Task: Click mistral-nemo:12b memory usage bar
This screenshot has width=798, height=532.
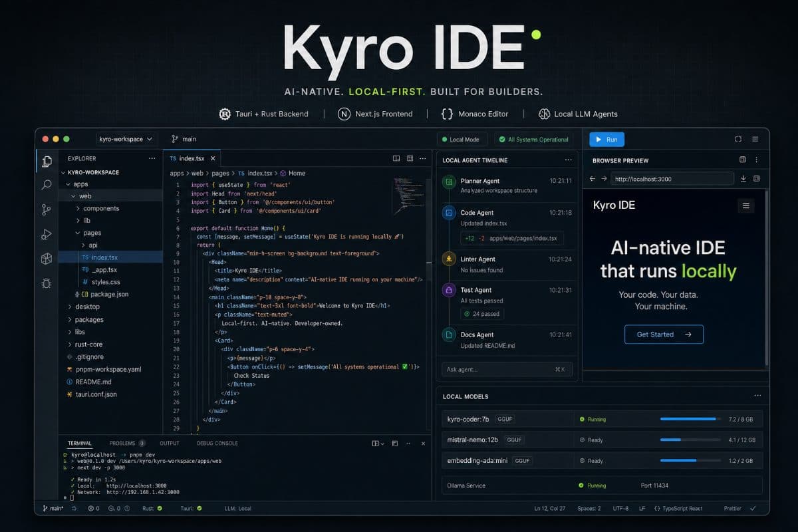Action: [x=691, y=440]
